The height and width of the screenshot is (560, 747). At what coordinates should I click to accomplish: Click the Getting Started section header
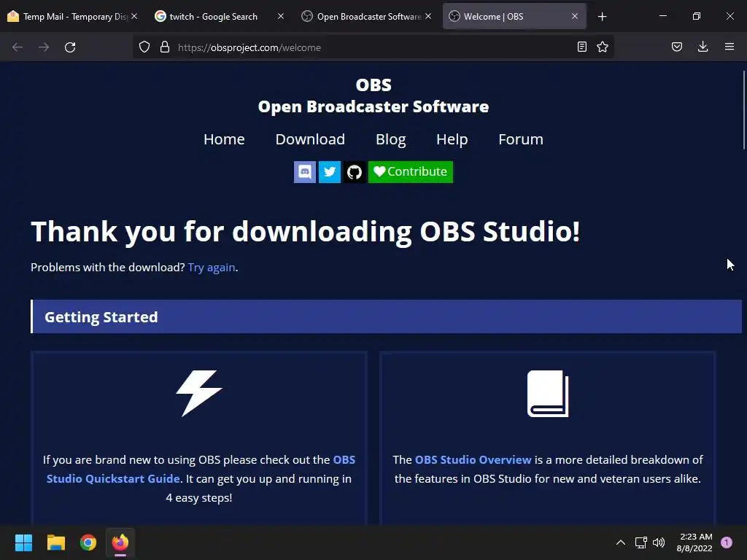[x=387, y=316]
